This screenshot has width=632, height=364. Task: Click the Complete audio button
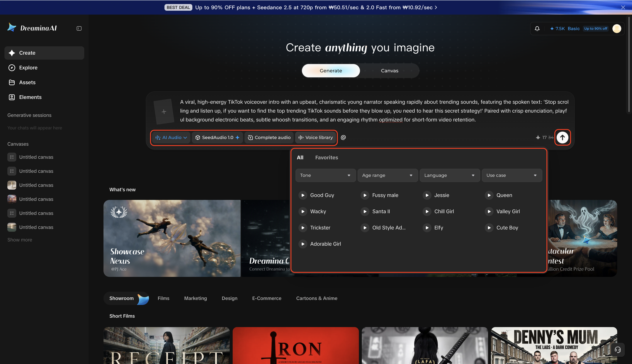pos(269,138)
